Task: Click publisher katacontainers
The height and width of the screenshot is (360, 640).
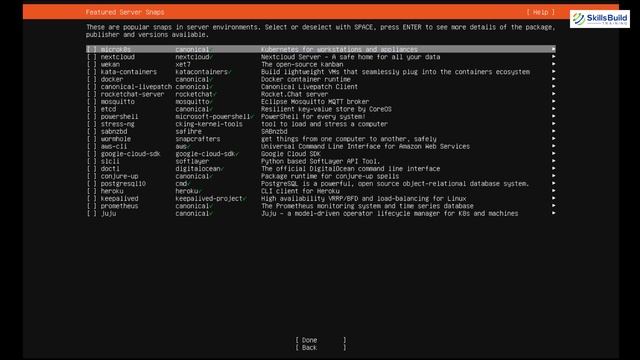Action: click(202, 72)
